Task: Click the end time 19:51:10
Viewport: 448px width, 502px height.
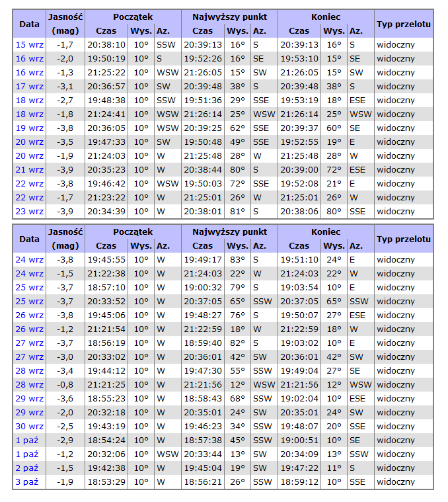Action: coord(299,260)
